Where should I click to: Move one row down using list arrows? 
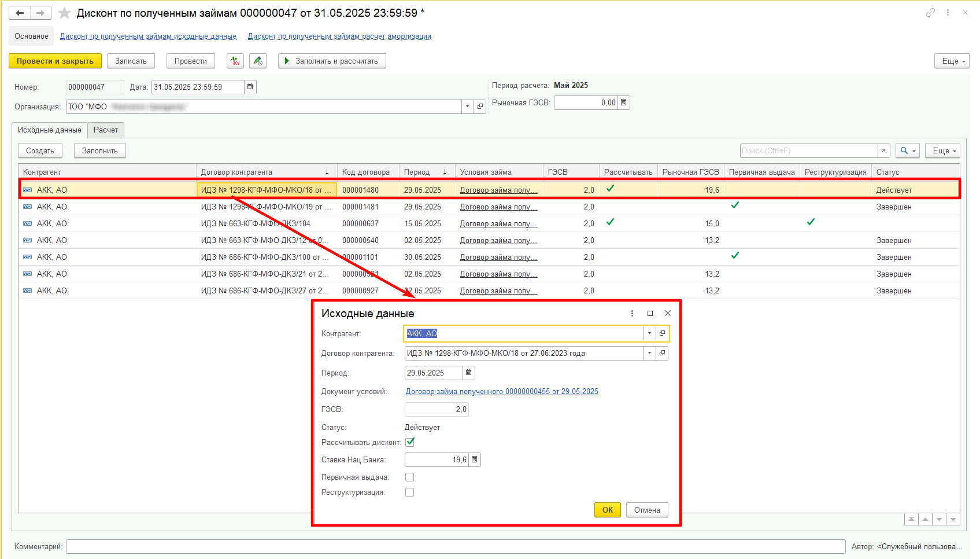pos(939,519)
